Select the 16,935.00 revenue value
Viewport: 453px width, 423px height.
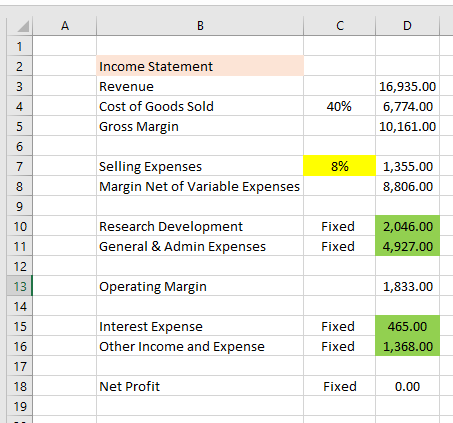[407, 86]
